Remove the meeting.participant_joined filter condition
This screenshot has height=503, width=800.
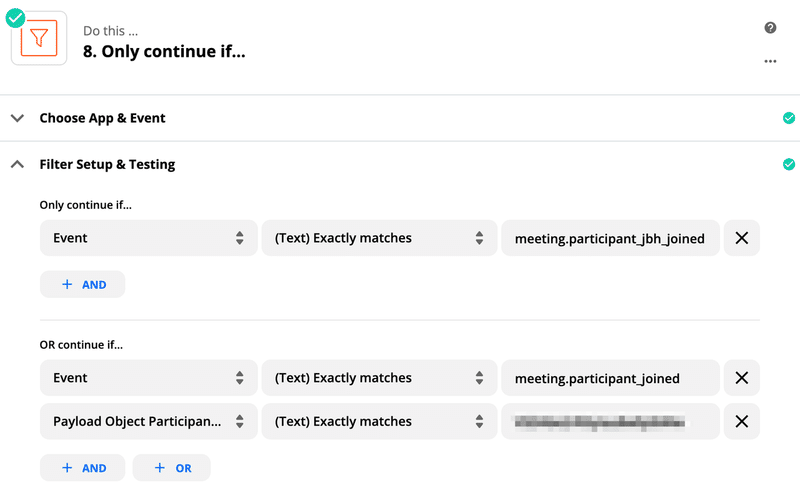click(741, 378)
